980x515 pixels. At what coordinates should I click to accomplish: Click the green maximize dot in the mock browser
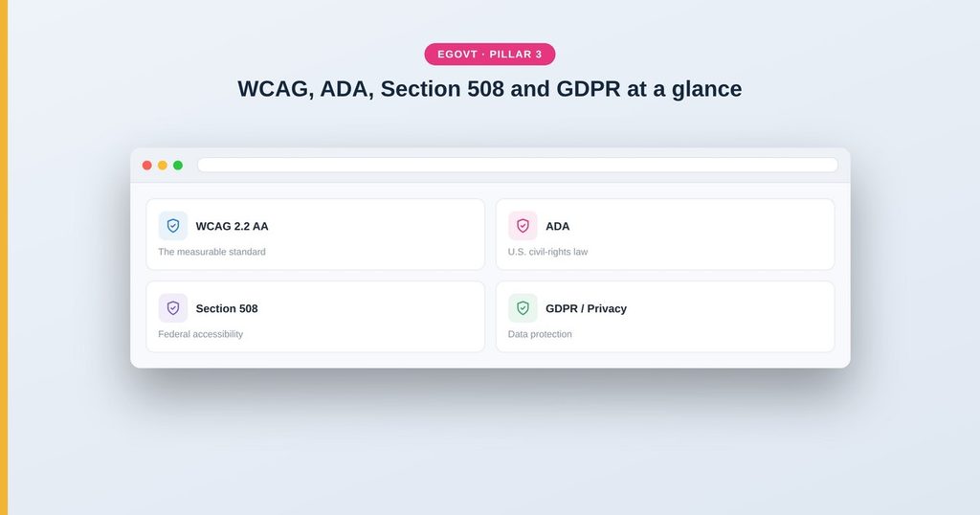tap(178, 165)
